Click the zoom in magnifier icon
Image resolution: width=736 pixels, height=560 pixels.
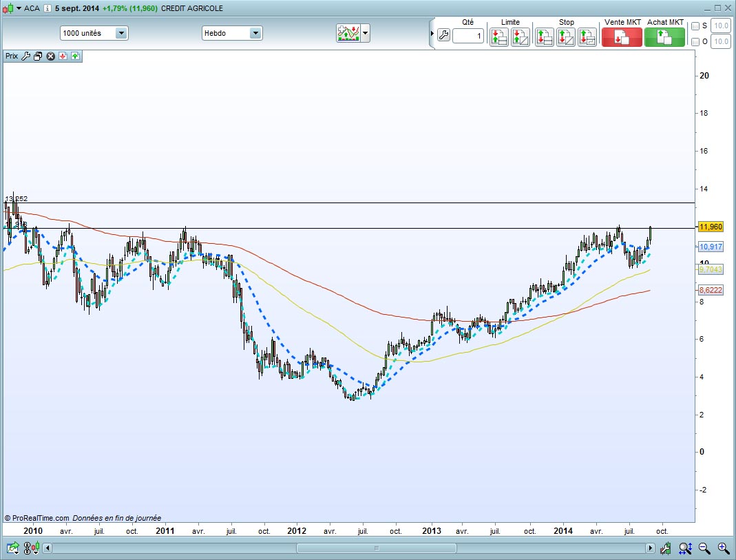[724, 548]
